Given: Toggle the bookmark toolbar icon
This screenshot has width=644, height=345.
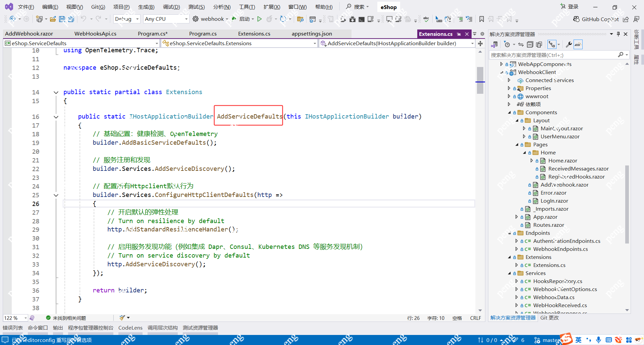Looking at the screenshot, I should click(482, 19).
